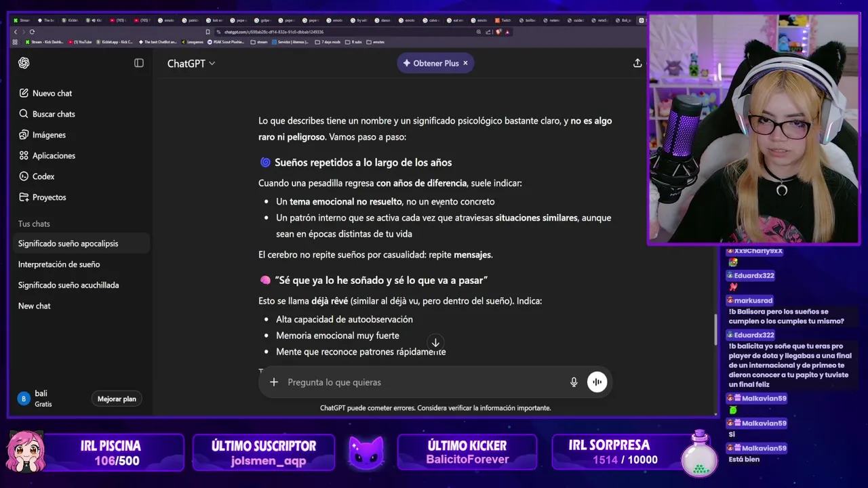Switch to the first YouTube (765) tab

[x=117, y=20]
